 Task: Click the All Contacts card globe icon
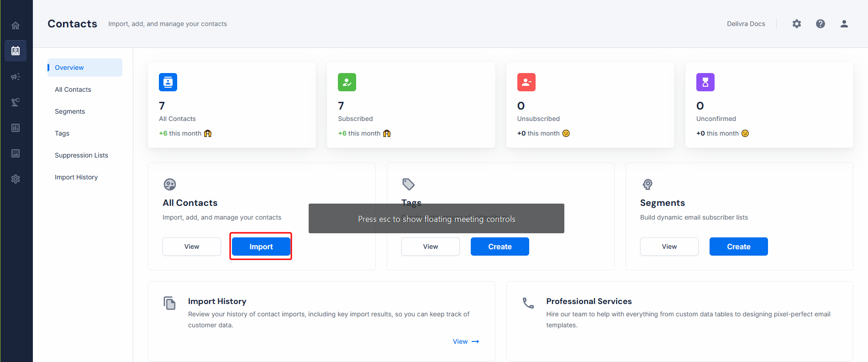170,184
